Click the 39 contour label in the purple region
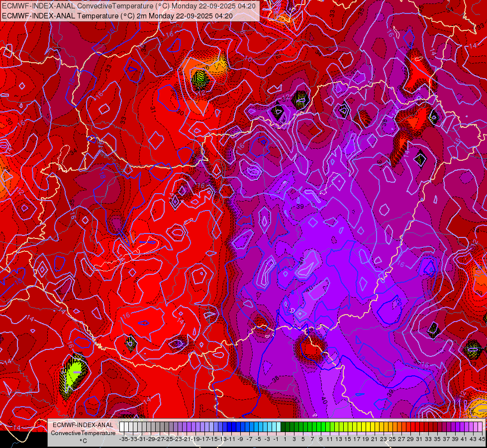Screen dimensions: 487x448 point(300,207)
